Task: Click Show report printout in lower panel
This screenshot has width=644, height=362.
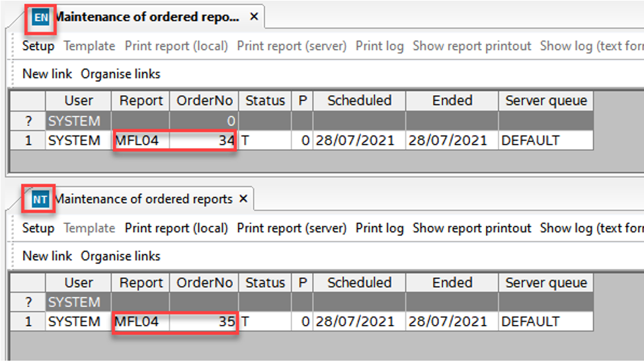Action: tap(472, 228)
